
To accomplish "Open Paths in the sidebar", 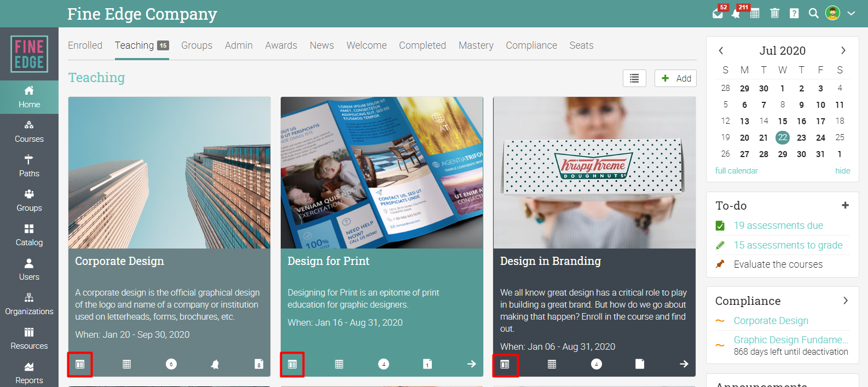I will 29,166.
